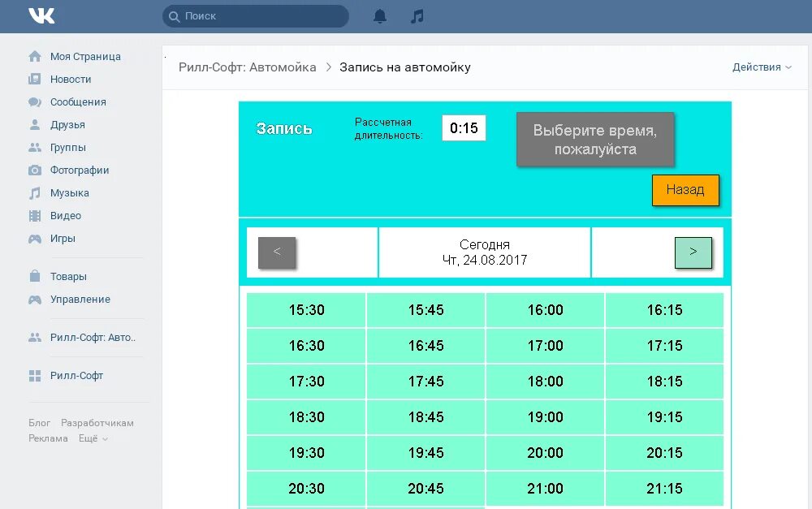Select the 16:45 time slot
Screen dimensions: 812x509
(x=425, y=345)
